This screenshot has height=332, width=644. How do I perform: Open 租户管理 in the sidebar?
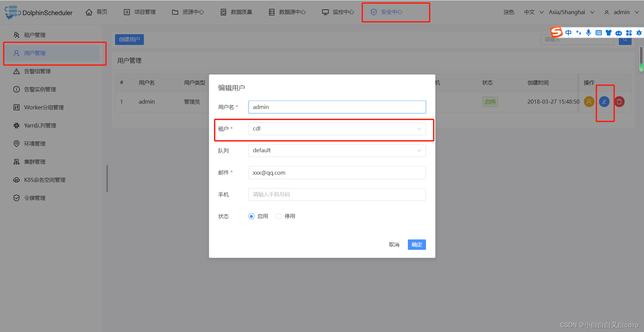tap(51, 35)
